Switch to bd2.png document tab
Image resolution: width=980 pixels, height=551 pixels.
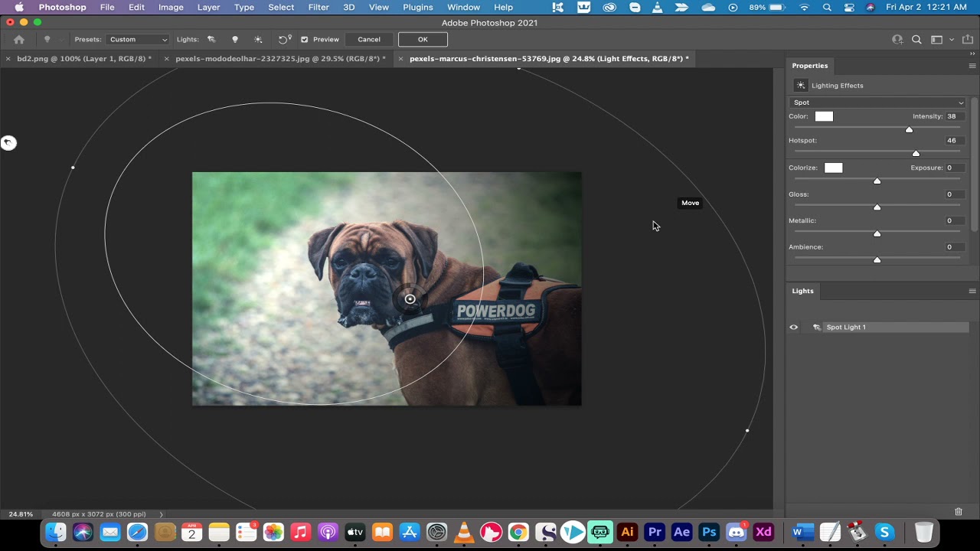tap(84, 59)
